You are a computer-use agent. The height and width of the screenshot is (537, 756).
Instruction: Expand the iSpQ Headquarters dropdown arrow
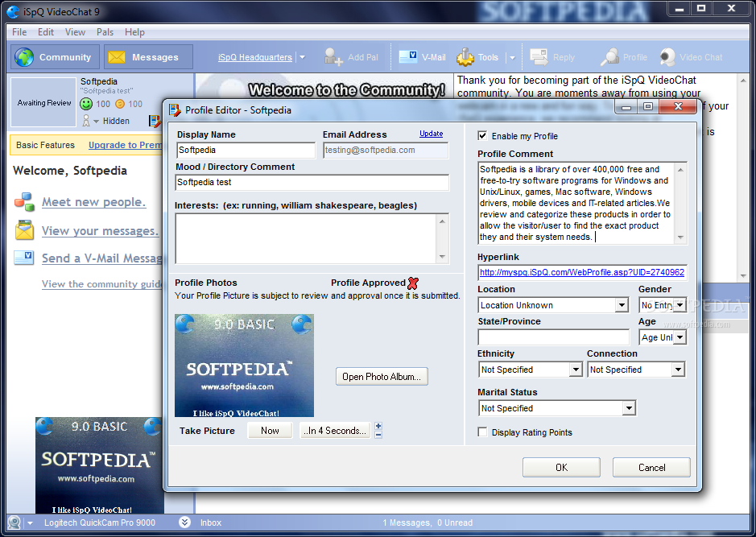pos(302,57)
